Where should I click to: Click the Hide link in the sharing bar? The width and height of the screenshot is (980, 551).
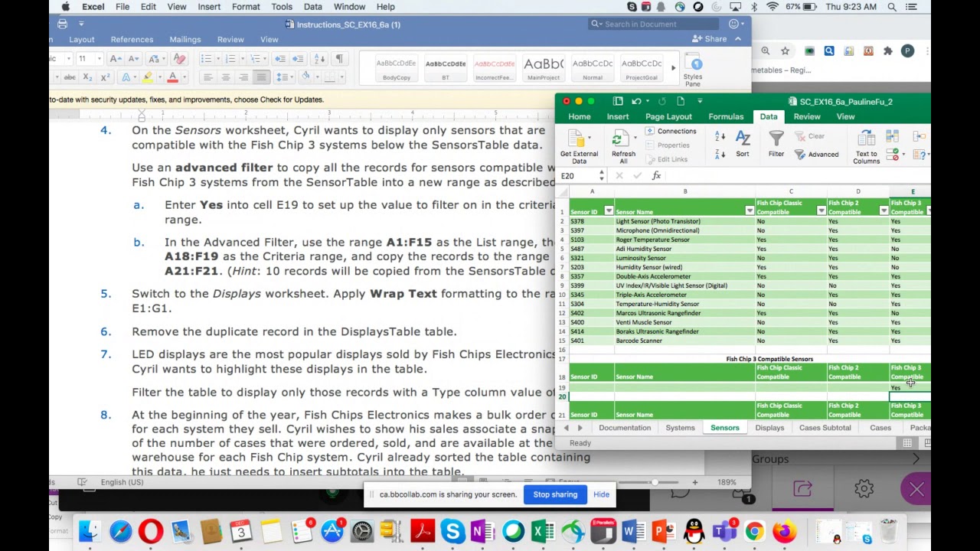click(601, 494)
